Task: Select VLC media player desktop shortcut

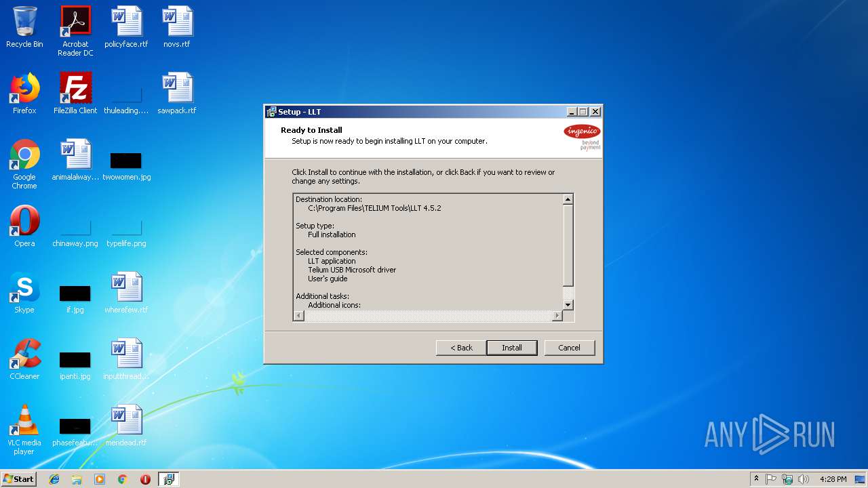Action: [x=24, y=430]
